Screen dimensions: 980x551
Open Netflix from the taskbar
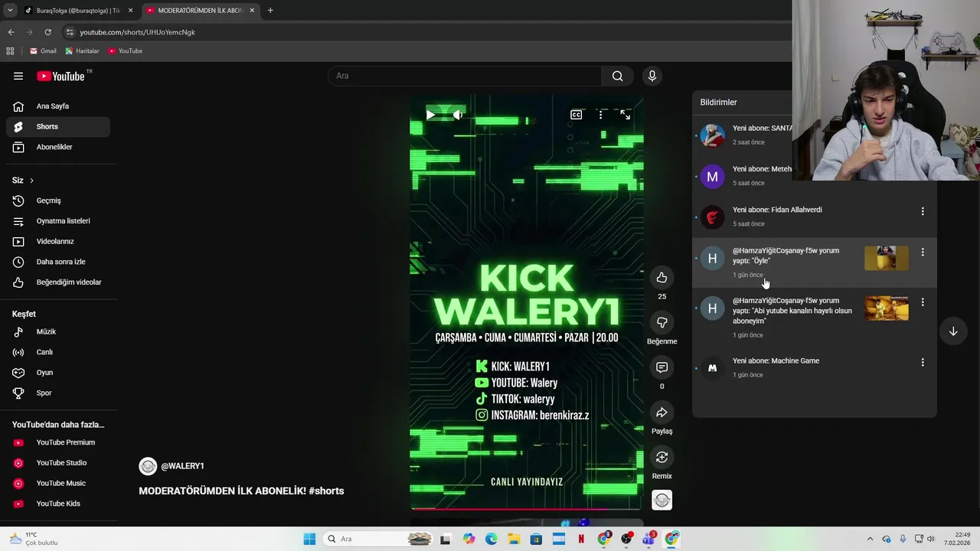pos(581,539)
